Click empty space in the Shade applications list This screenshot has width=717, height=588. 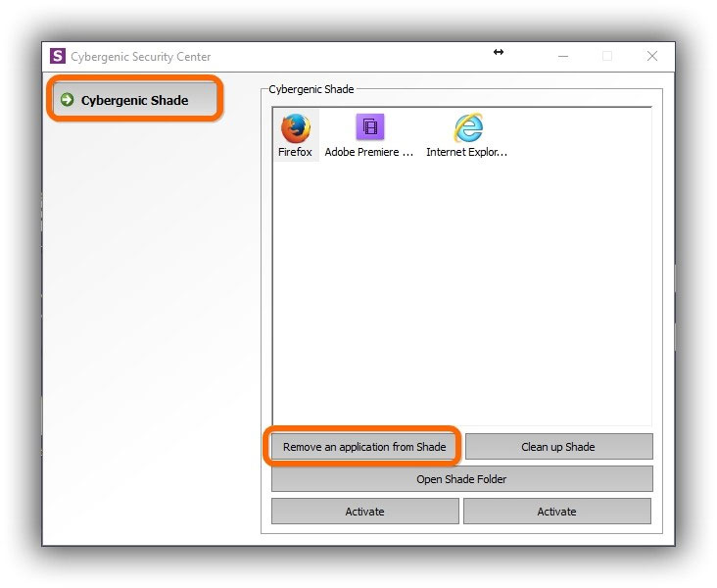460,294
